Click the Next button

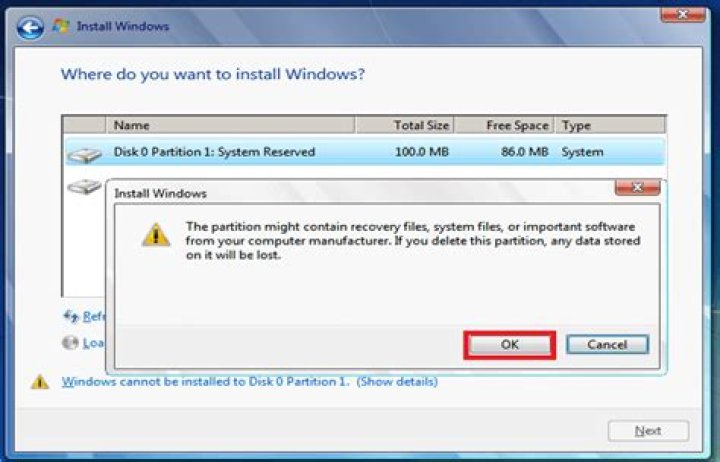pos(648,430)
